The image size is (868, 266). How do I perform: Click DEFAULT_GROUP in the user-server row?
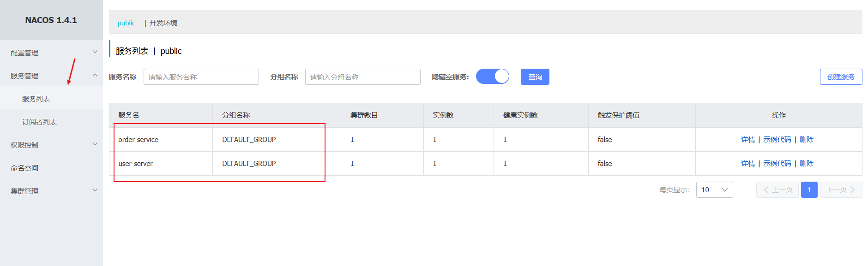249,163
